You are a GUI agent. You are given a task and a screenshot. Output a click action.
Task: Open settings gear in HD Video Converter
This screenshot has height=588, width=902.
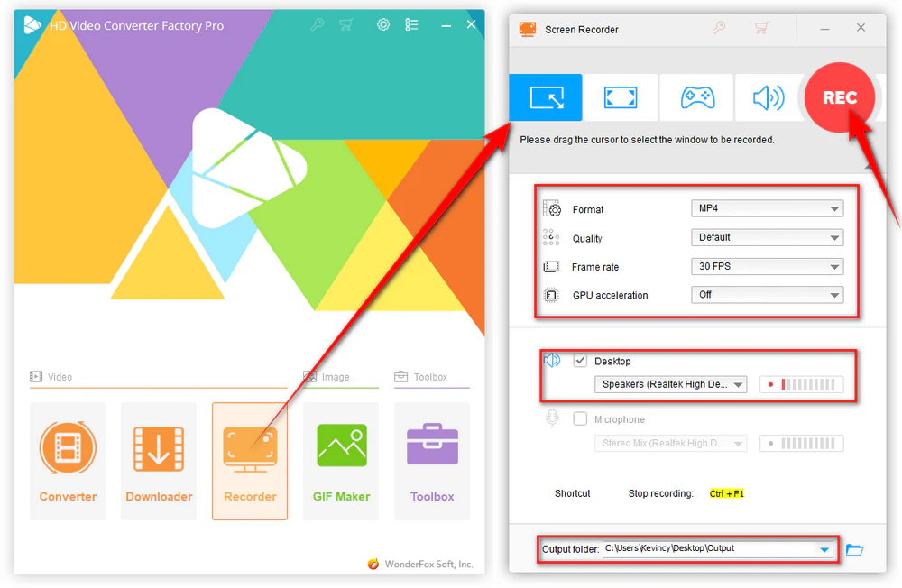click(383, 24)
